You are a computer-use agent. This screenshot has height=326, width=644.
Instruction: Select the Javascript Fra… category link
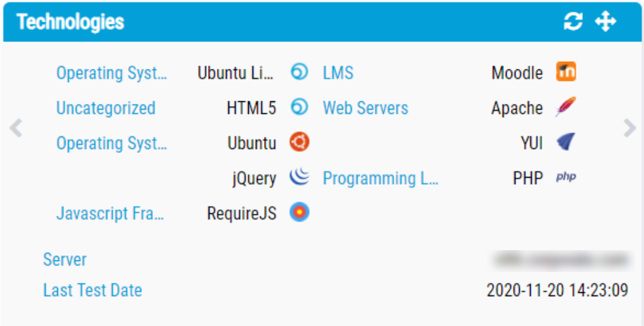tap(110, 213)
